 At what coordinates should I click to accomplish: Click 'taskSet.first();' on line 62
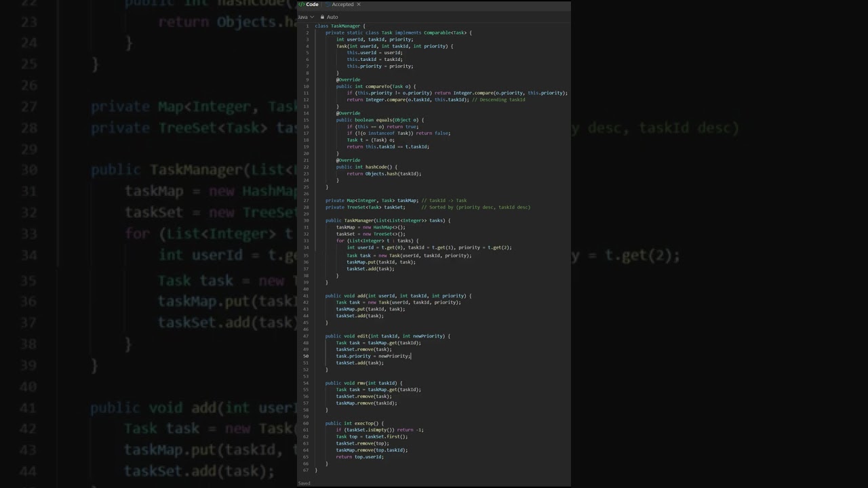click(x=387, y=436)
